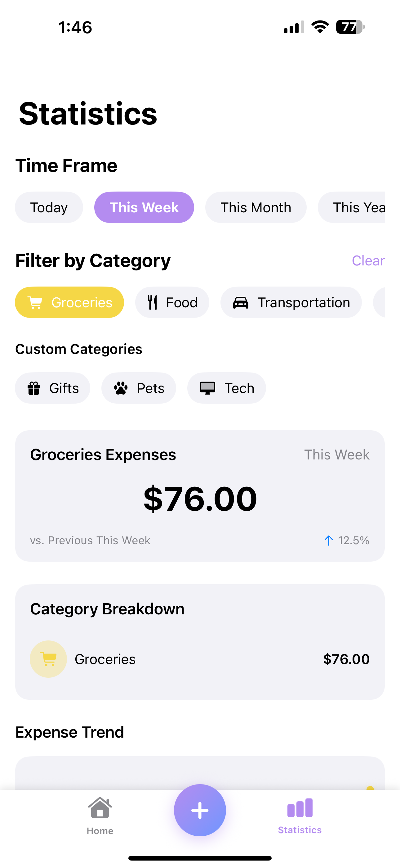Screen dimensions: 400x868
Task: Tap the yellow cart circle in breakdown
Action: pos(48,659)
